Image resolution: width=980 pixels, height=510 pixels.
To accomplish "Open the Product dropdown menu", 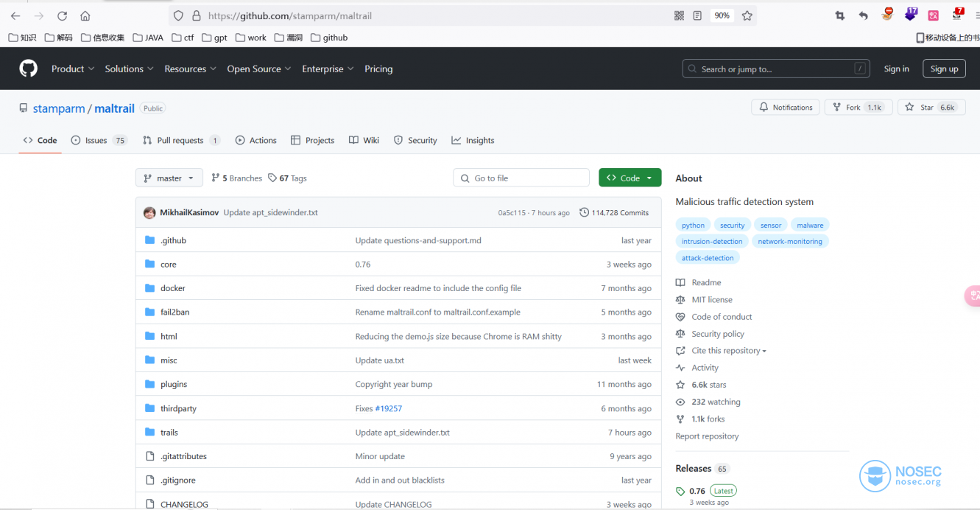I will point(73,69).
